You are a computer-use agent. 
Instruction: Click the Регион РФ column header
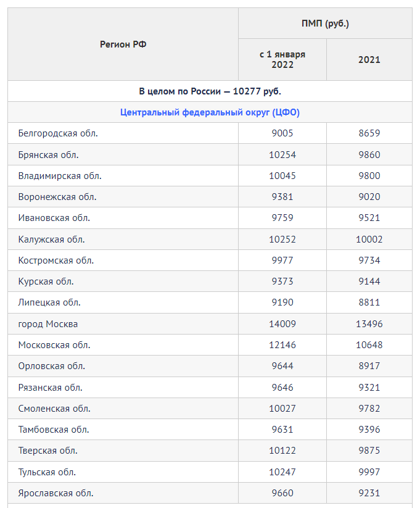pos(123,44)
